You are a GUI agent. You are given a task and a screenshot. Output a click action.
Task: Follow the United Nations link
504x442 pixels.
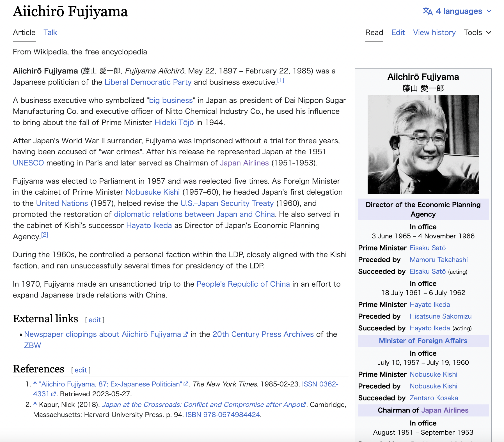click(62, 203)
